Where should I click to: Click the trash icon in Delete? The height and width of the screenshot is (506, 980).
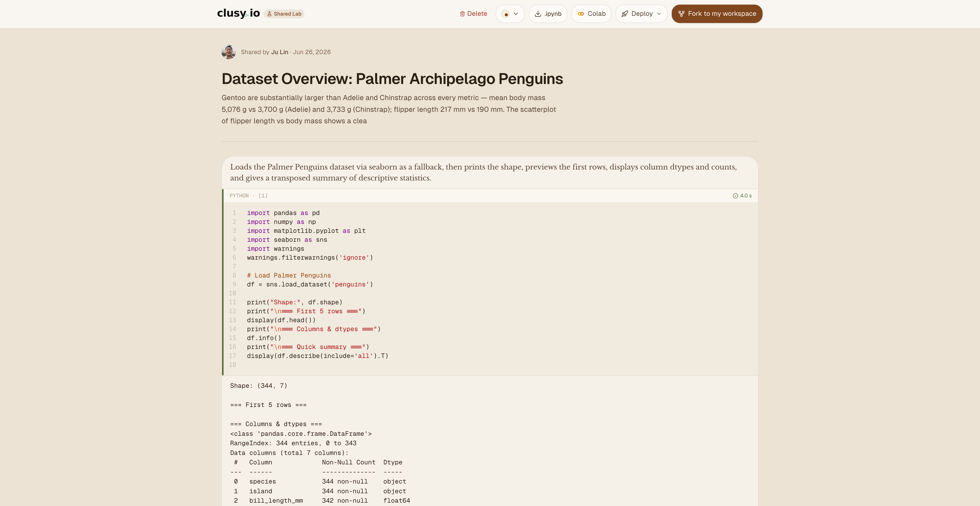click(462, 14)
